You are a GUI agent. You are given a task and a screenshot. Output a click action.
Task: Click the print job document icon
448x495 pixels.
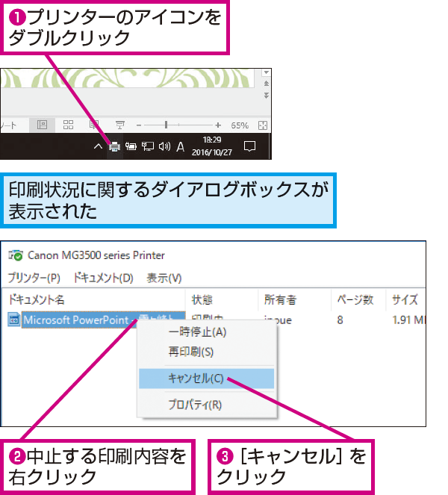[13, 320]
